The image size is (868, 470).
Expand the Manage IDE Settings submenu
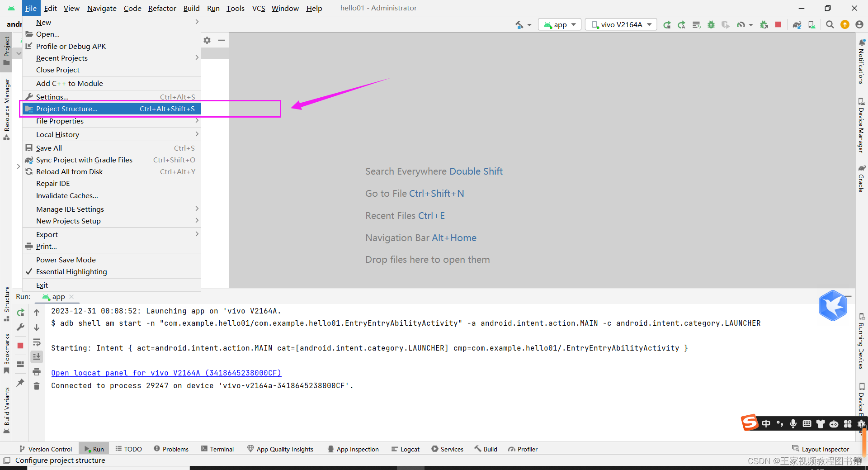tap(112, 209)
